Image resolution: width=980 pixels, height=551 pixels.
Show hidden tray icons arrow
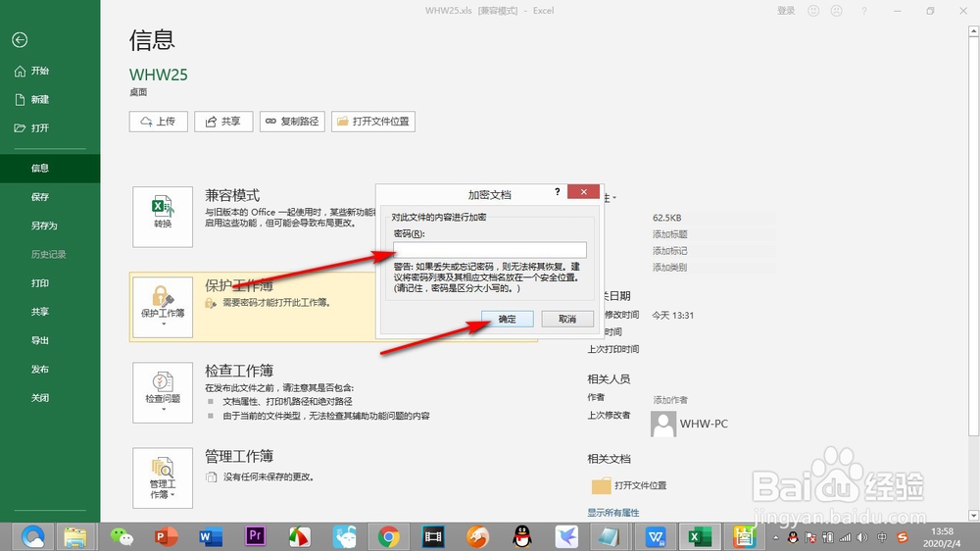pyautogui.click(x=775, y=538)
